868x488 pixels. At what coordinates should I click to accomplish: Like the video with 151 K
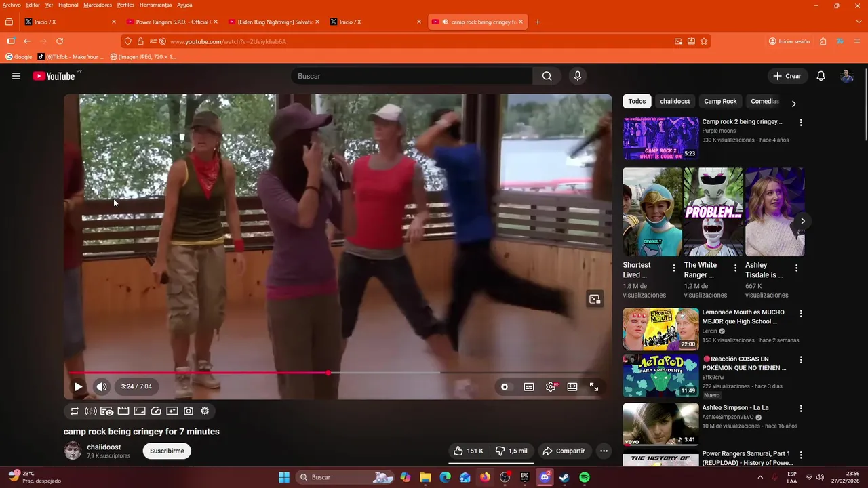(469, 451)
